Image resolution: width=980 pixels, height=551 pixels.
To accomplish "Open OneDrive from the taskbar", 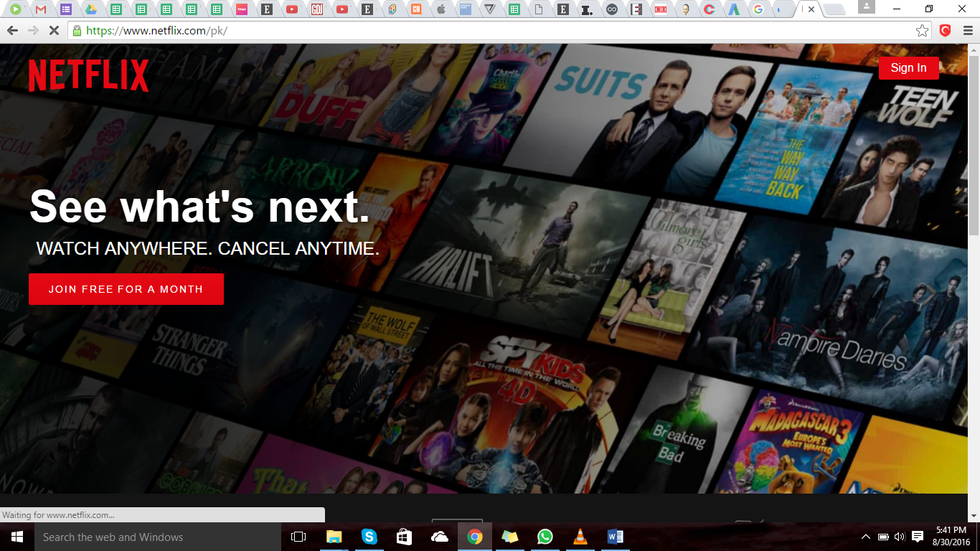I will [439, 537].
